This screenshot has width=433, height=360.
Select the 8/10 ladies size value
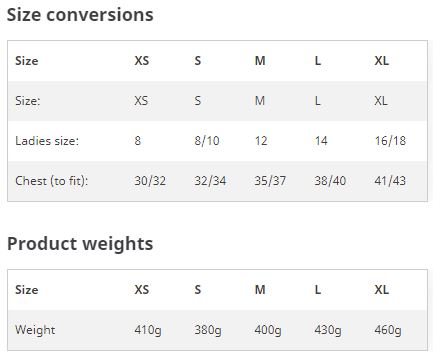[x=207, y=141]
